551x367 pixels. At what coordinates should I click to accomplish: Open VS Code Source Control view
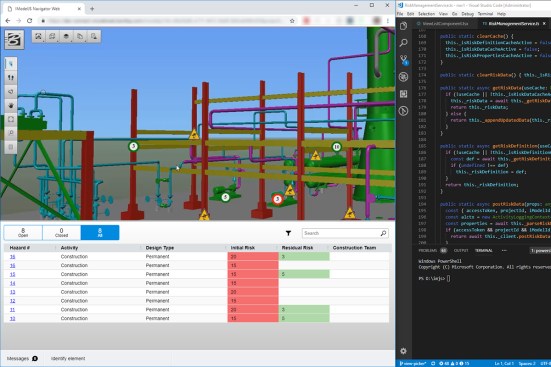pyautogui.click(x=404, y=60)
